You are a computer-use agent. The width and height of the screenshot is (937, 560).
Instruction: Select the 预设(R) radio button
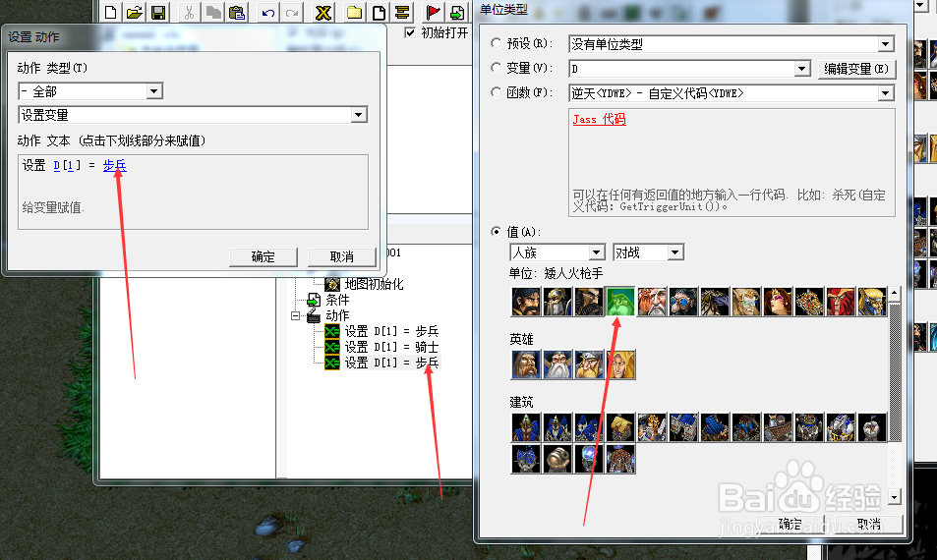pos(496,43)
